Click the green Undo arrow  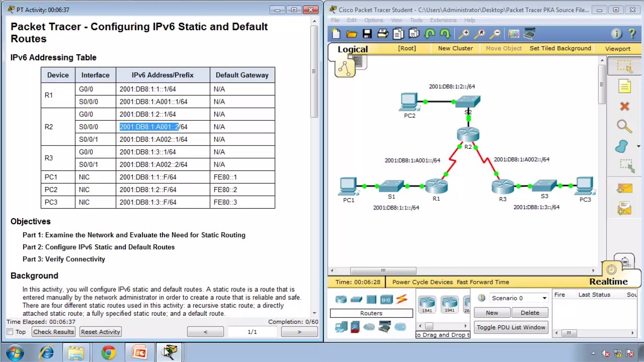click(x=429, y=34)
